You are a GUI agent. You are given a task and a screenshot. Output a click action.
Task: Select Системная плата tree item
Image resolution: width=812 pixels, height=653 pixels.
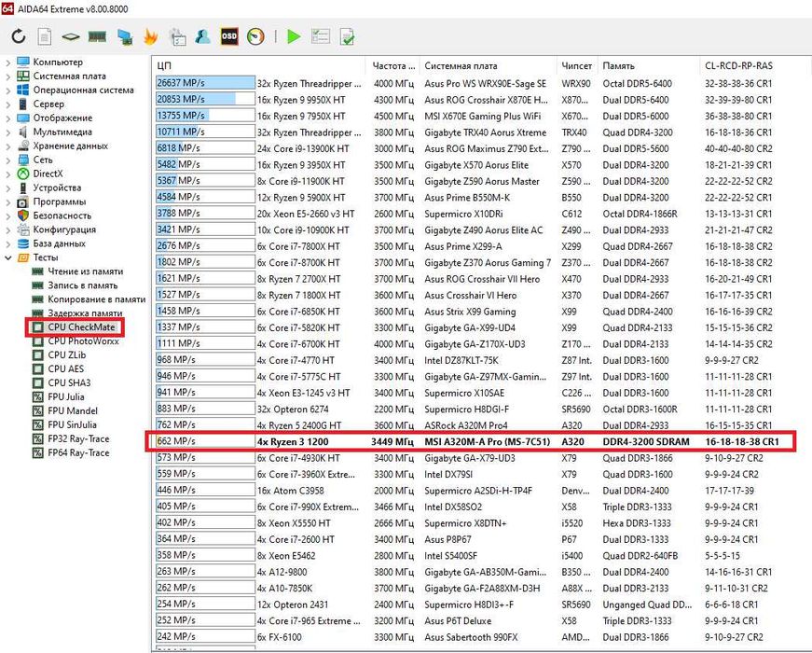tap(69, 76)
